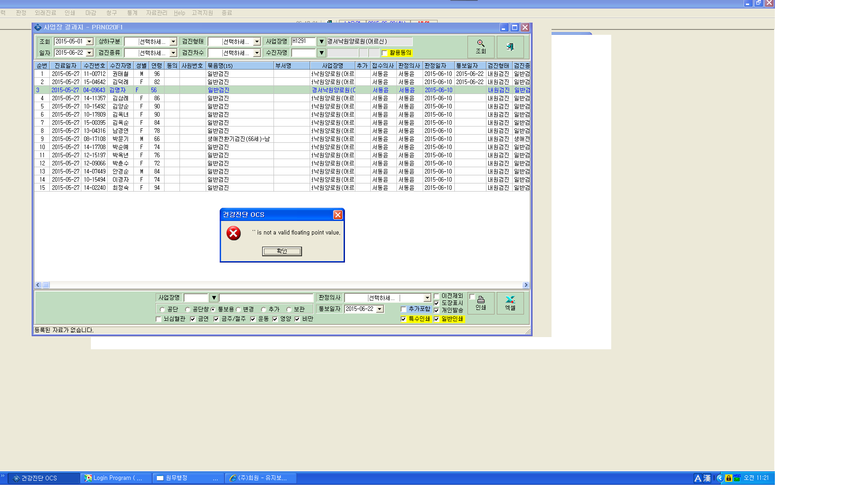Click the 인쇄 printer icon
The height and width of the screenshot is (488, 868).
(481, 303)
